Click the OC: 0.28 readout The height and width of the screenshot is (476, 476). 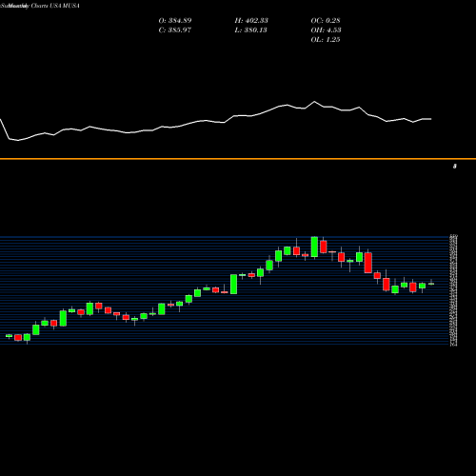[326, 21]
